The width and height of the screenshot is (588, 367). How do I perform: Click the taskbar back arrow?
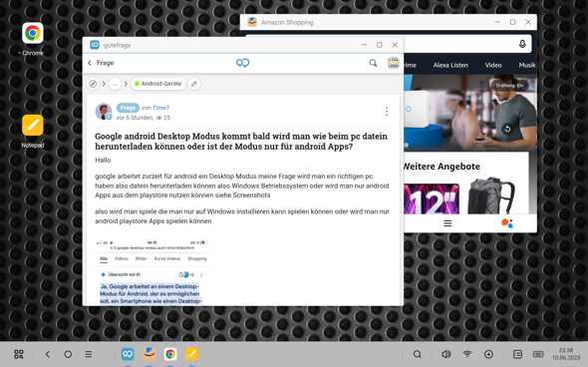tap(48, 354)
